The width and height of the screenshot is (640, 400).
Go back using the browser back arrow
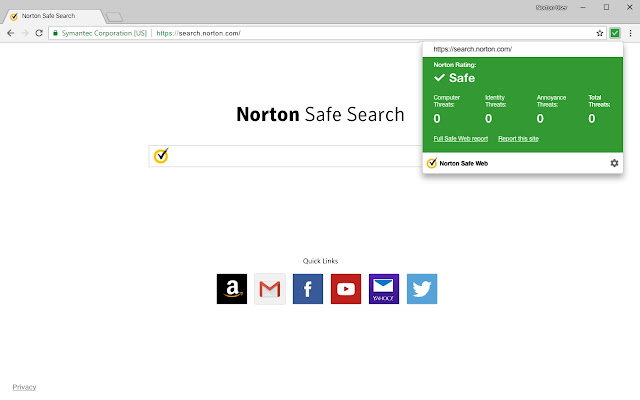tap(11, 33)
